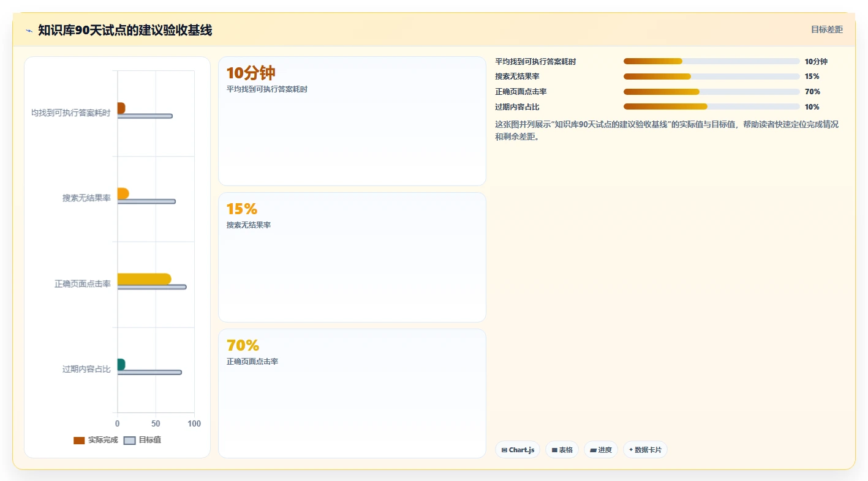Viewport: 868px width, 481px height.
Task: Click the chart axis label 搜索无结果率
Action: [x=86, y=198]
